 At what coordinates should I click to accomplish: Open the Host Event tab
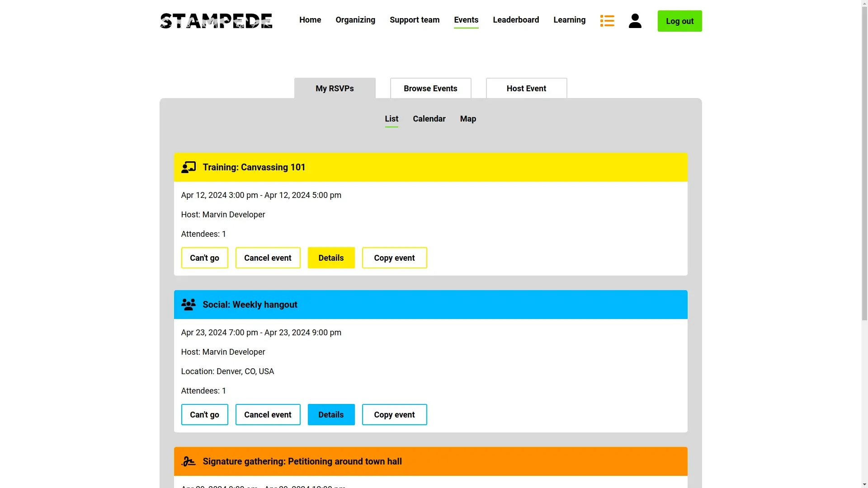(526, 89)
